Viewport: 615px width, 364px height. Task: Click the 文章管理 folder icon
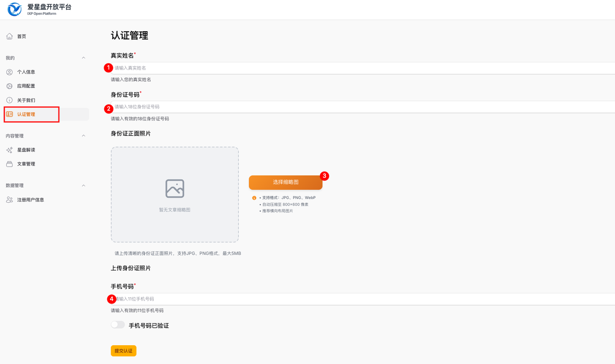[x=10, y=164]
